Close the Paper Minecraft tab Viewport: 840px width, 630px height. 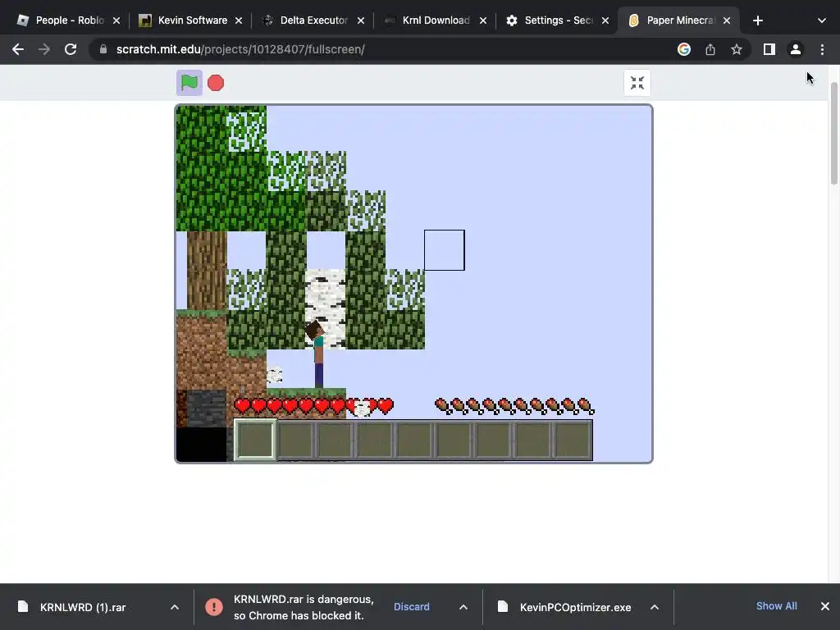click(727, 21)
